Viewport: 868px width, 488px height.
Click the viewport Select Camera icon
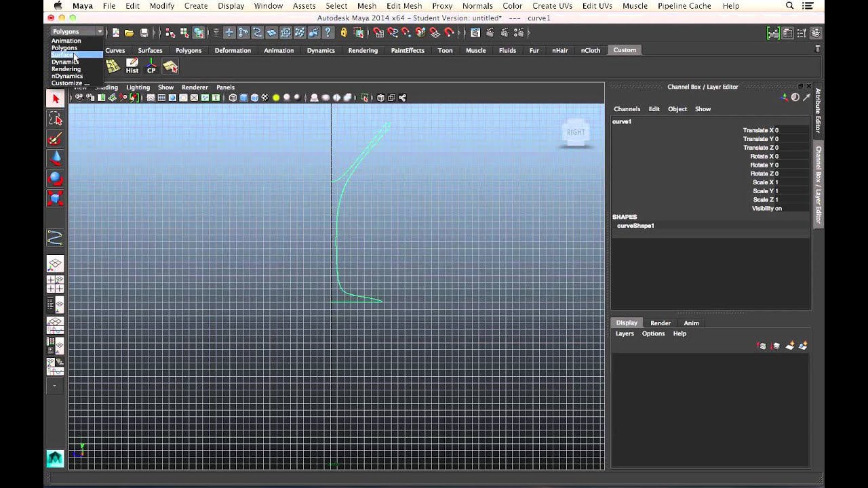[x=79, y=98]
